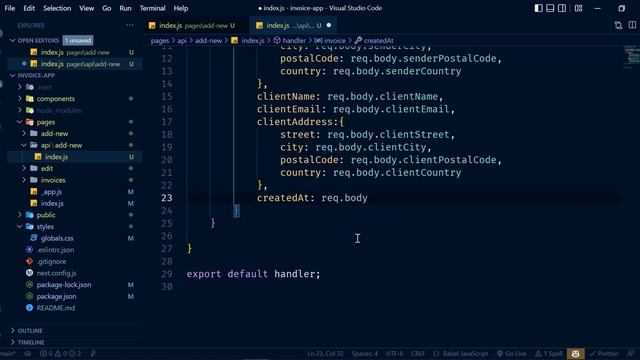Open the Customize Layout icon
The height and width of the screenshot is (360, 640).
[578, 8]
